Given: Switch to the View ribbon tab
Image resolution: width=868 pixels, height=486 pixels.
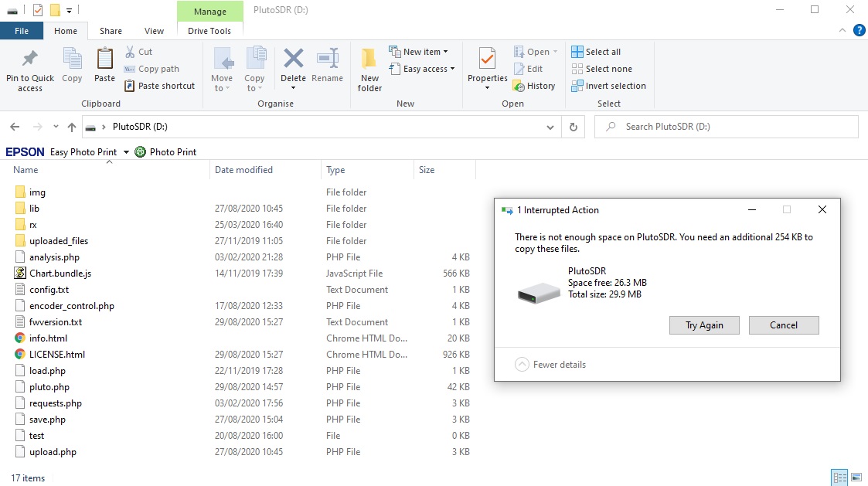Looking at the screenshot, I should 154,31.
